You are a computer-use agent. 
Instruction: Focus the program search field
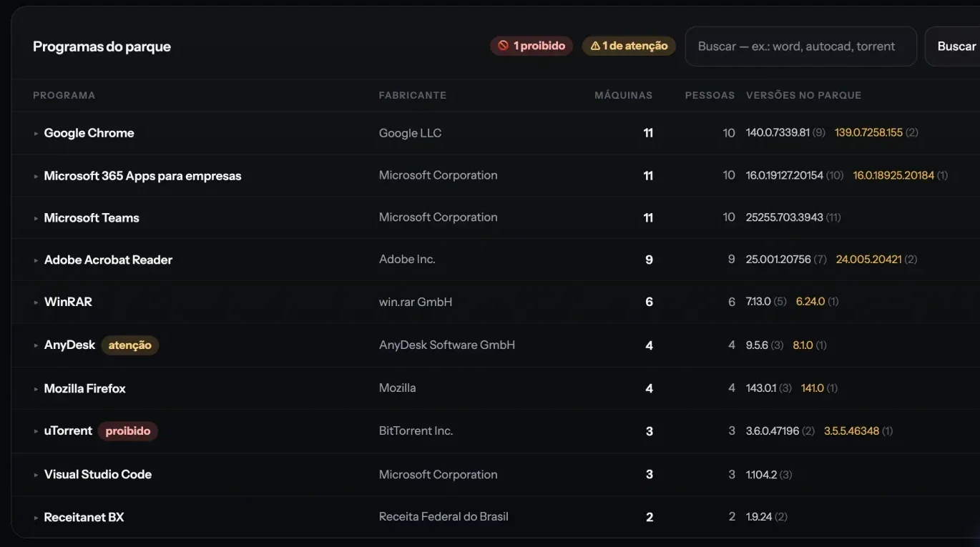pos(801,46)
